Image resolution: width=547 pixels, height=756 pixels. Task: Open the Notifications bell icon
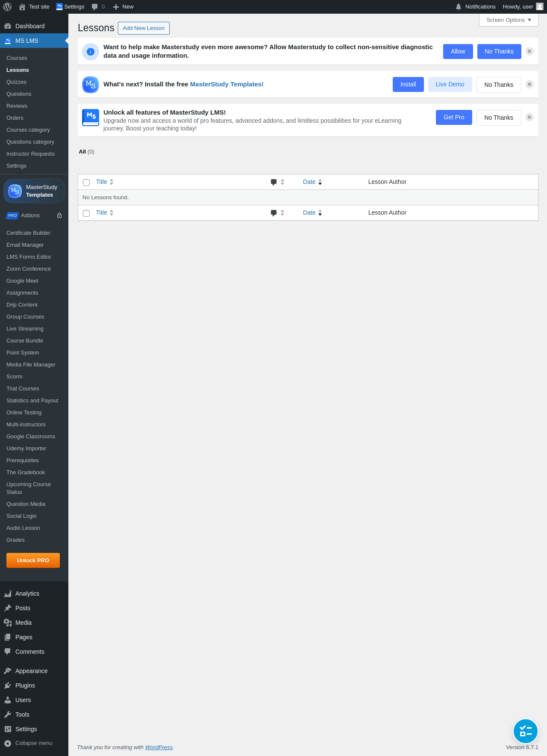pos(459,7)
